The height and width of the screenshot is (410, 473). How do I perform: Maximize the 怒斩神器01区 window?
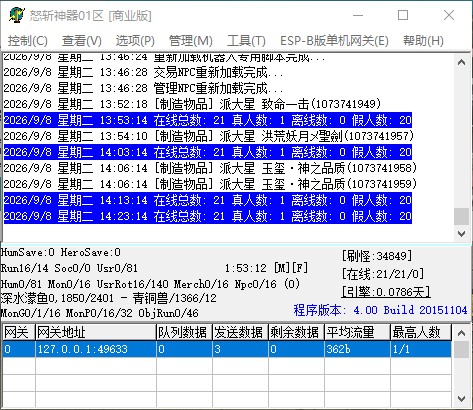403,15
